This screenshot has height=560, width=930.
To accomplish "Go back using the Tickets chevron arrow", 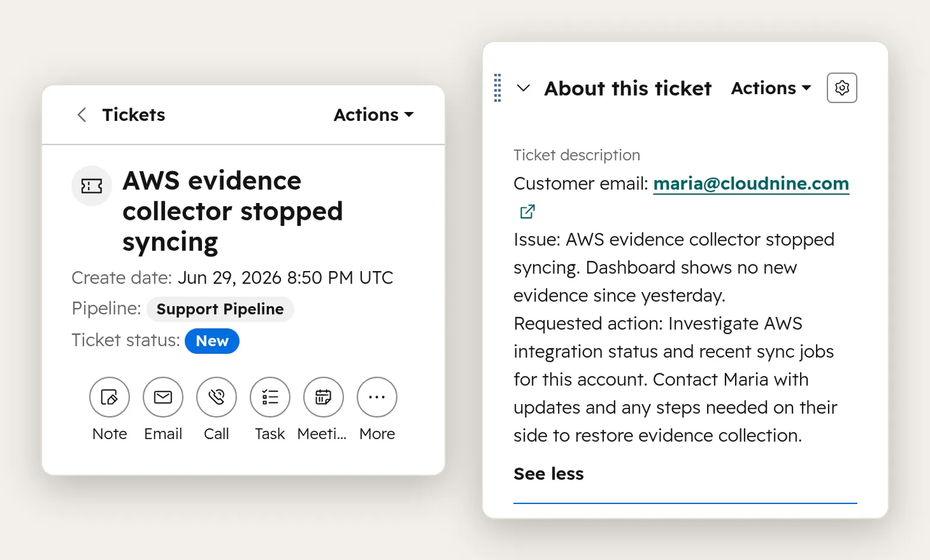I will click(82, 115).
